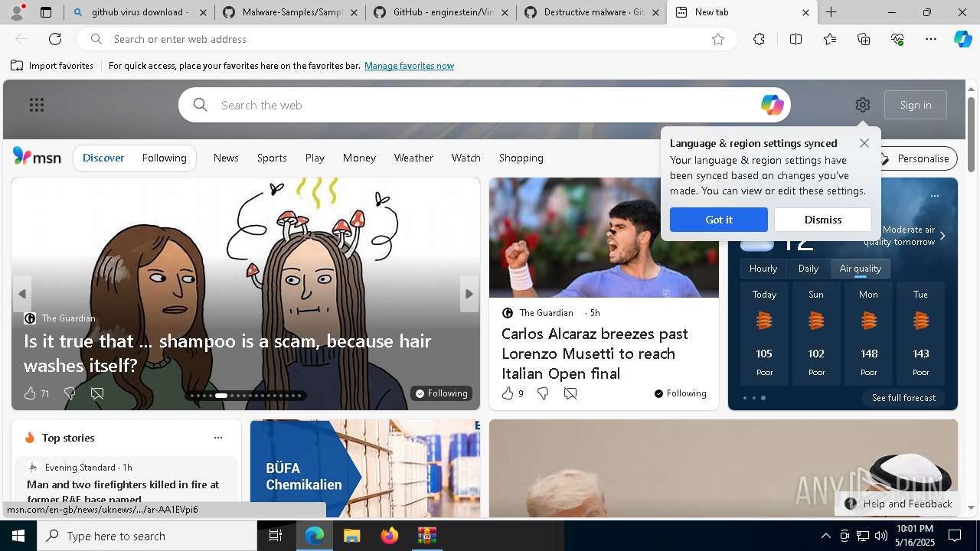Open the News section

pyautogui.click(x=226, y=158)
